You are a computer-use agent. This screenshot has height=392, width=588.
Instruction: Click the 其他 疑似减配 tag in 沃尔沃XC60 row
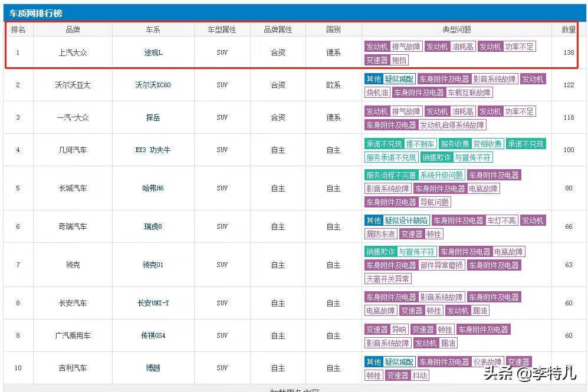(390, 79)
